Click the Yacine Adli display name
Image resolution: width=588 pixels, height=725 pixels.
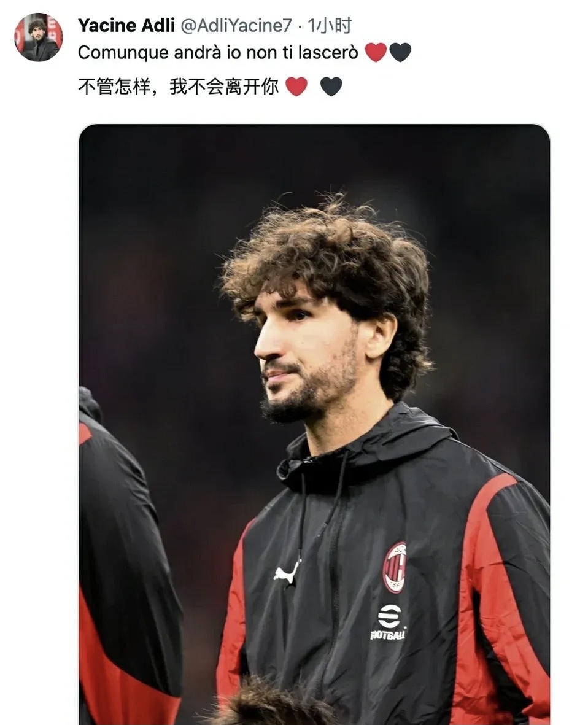tap(126, 25)
